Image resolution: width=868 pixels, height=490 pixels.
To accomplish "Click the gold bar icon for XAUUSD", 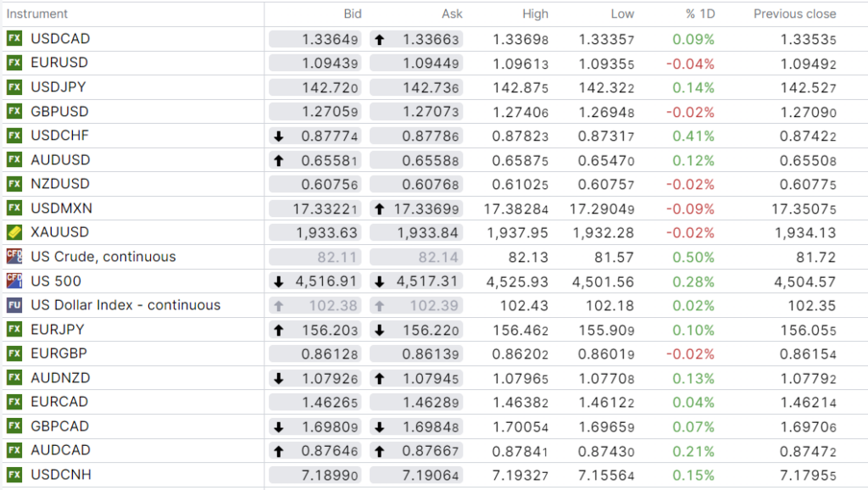I will [14, 232].
